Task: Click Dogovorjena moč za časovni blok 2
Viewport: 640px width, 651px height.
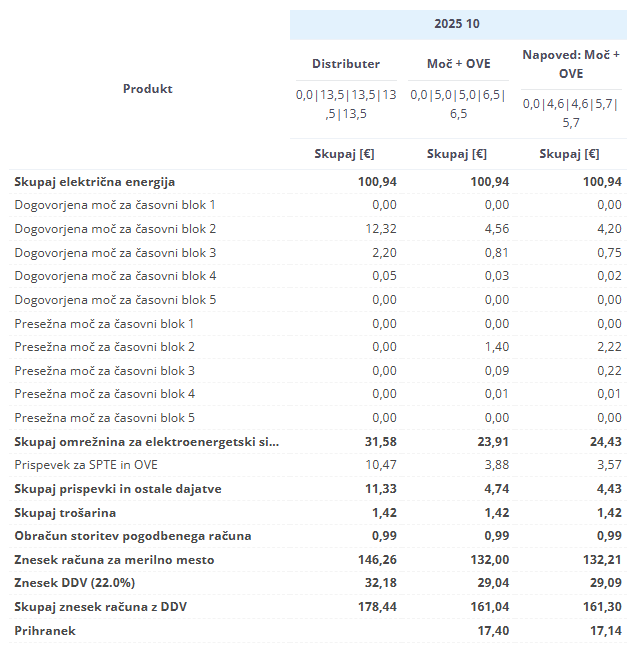Action: point(115,229)
